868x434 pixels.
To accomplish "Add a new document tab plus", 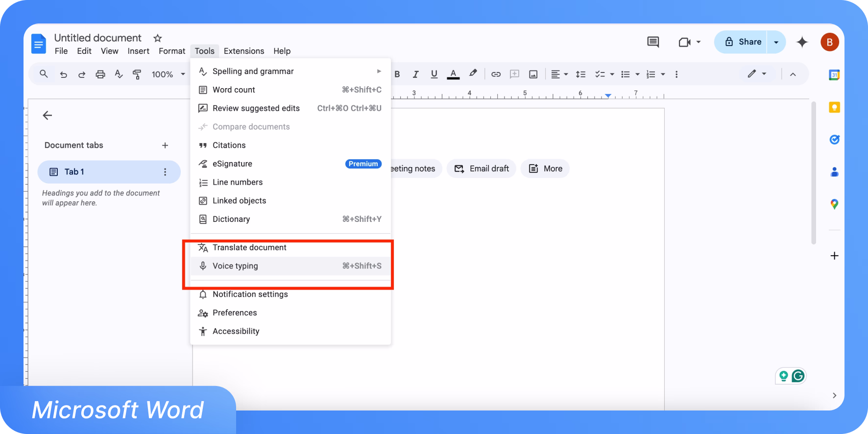I will (165, 145).
